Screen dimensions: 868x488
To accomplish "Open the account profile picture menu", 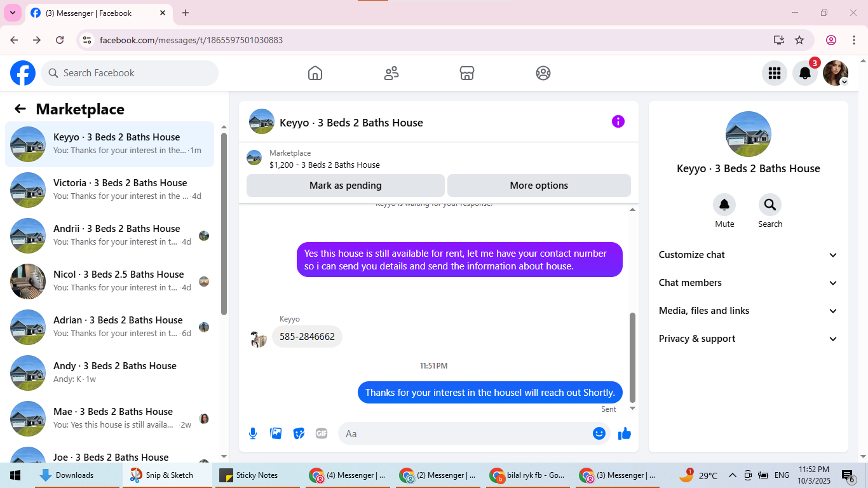I will coord(836,73).
